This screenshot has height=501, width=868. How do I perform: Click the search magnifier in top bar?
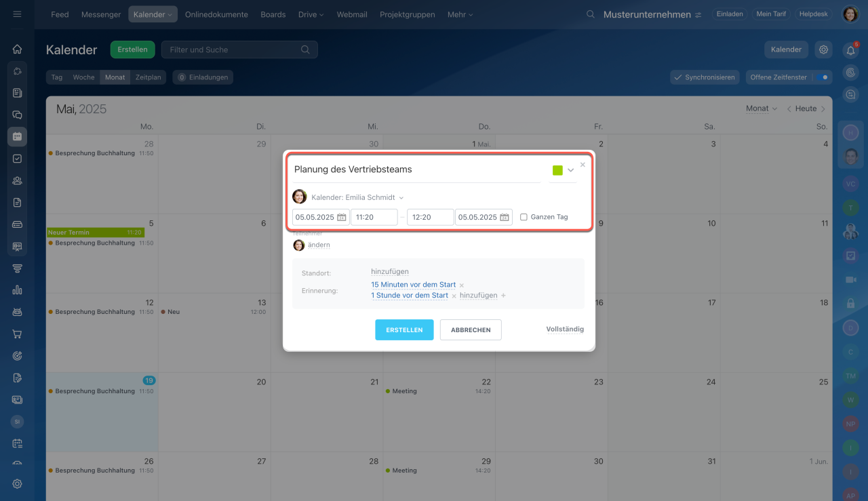(x=591, y=14)
